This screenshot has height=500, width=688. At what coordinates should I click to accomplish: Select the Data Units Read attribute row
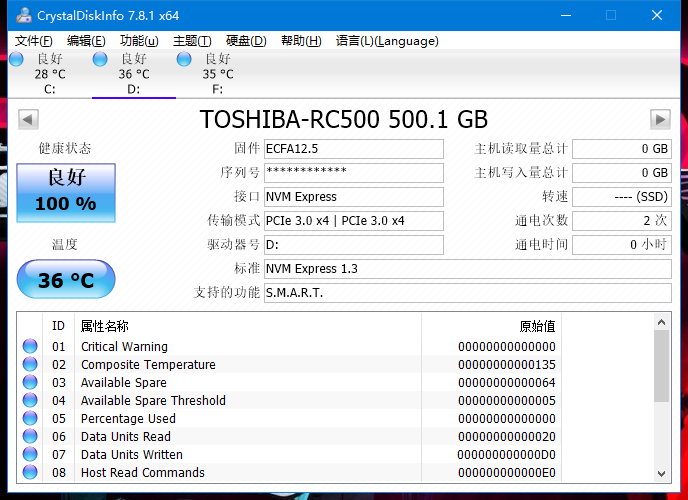coord(290,436)
